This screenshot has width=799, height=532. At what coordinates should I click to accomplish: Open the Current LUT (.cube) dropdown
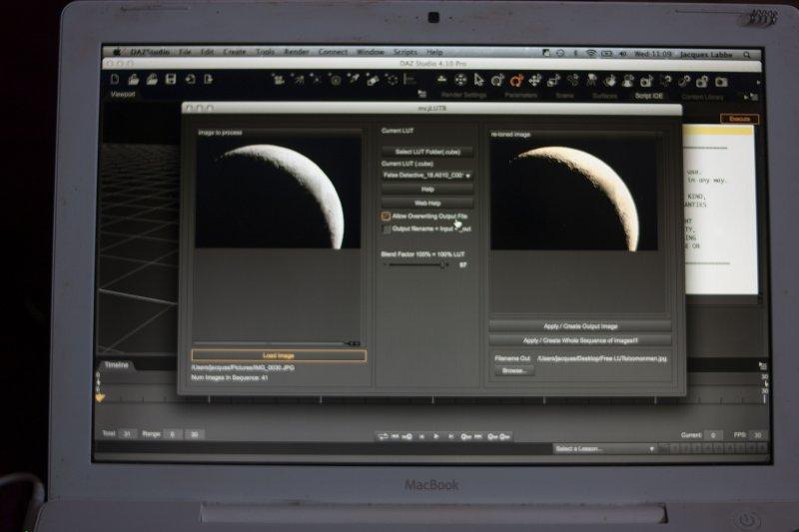(427, 175)
